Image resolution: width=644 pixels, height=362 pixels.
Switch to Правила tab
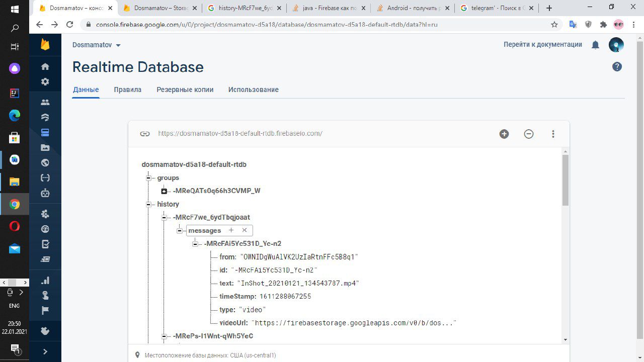[x=127, y=89]
